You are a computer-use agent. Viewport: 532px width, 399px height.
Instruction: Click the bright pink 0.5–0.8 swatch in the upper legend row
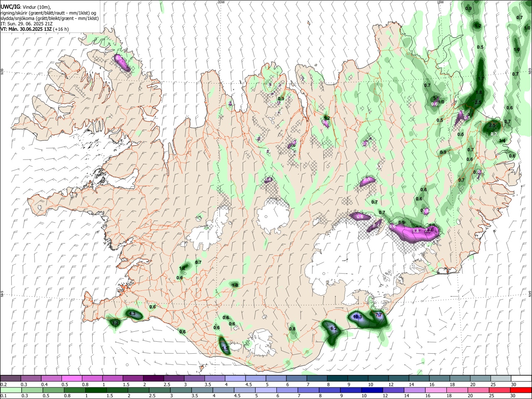(72, 378)
